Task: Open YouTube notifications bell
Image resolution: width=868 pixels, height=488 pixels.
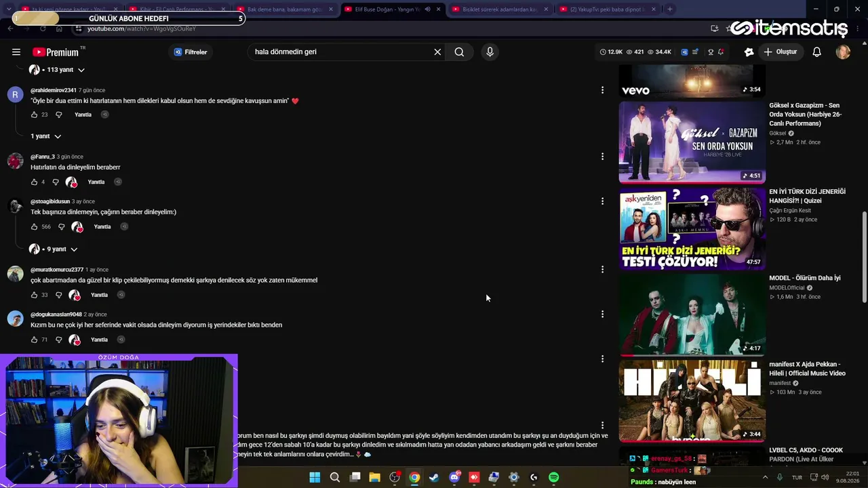Action: (x=817, y=52)
